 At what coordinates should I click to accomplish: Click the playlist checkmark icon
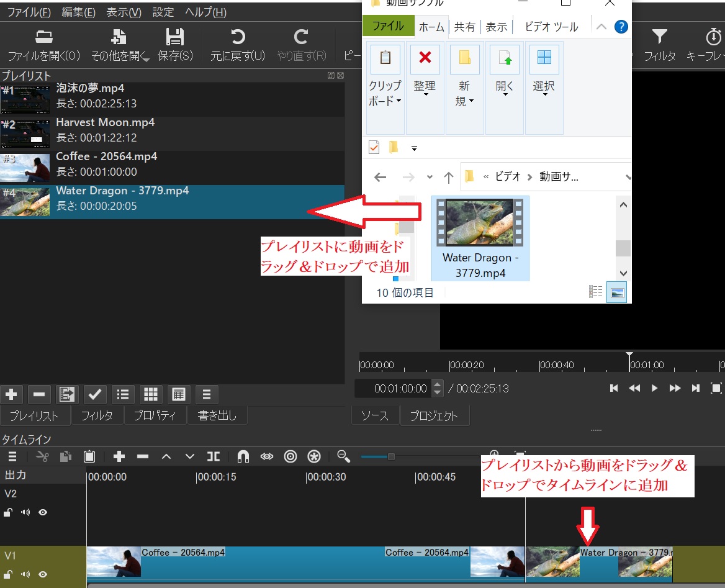[95, 394]
